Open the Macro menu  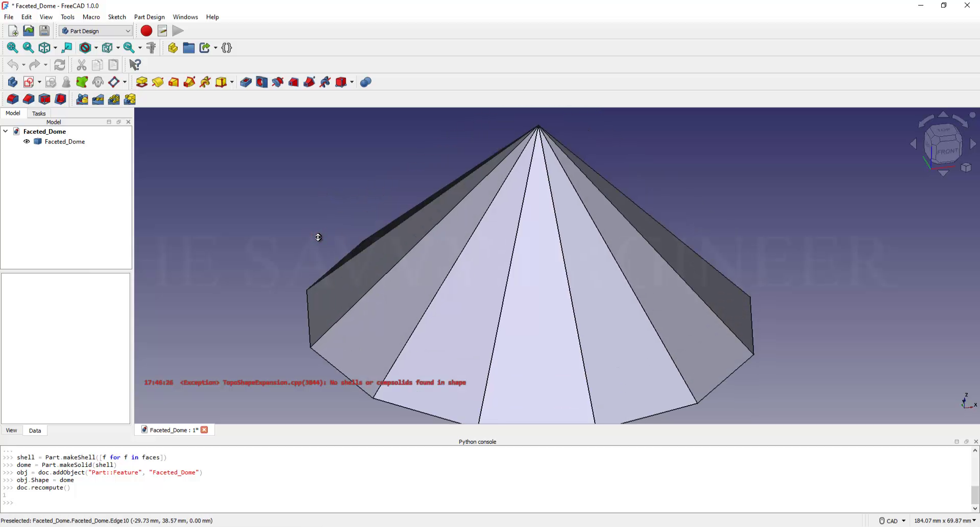click(91, 17)
